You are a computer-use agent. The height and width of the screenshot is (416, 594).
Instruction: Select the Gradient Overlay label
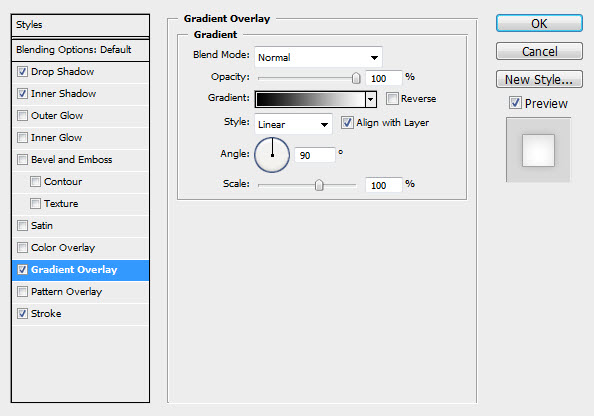74,269
